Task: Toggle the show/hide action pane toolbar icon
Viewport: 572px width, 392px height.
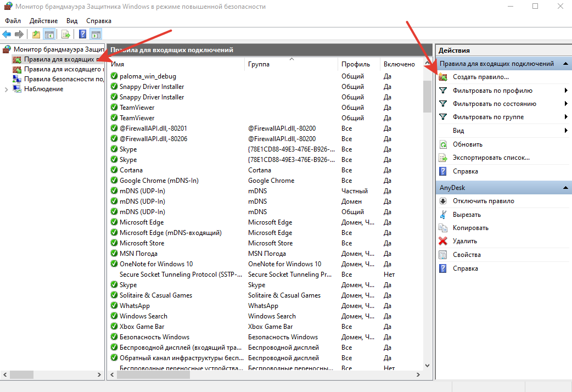Action: (x=96, y=34)
